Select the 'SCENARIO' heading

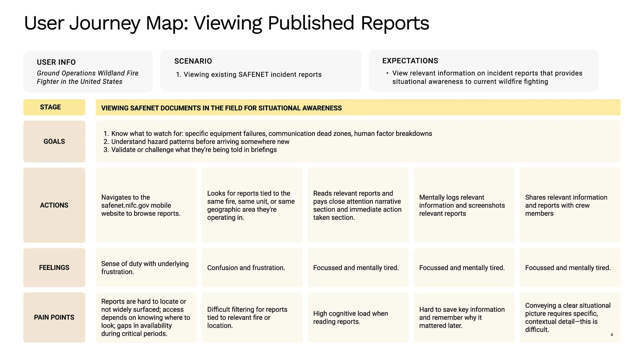[193, 61]
